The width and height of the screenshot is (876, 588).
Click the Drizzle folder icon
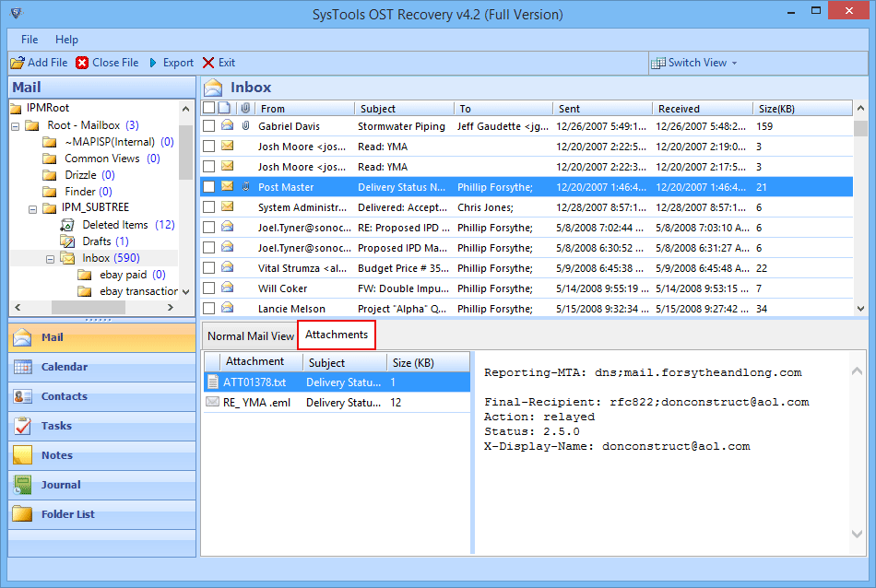coord(50,175)
